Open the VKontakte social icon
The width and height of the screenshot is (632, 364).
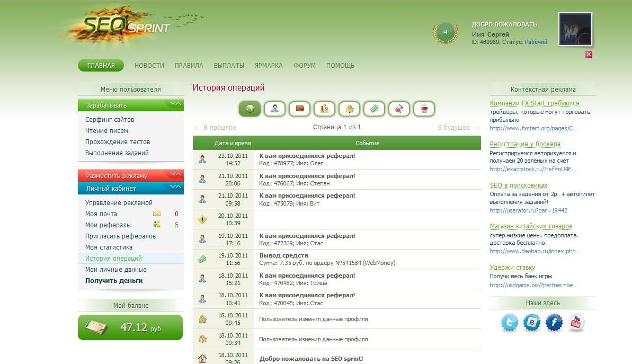532,323
